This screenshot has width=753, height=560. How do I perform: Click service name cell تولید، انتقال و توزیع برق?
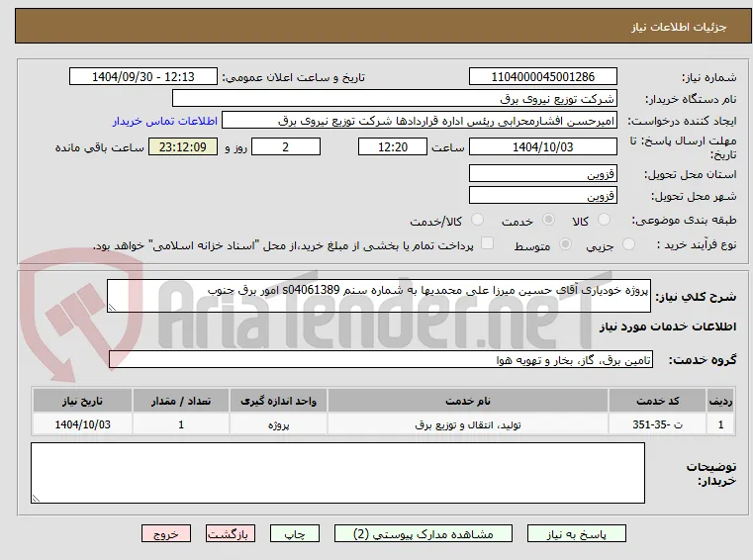point(468,425)
